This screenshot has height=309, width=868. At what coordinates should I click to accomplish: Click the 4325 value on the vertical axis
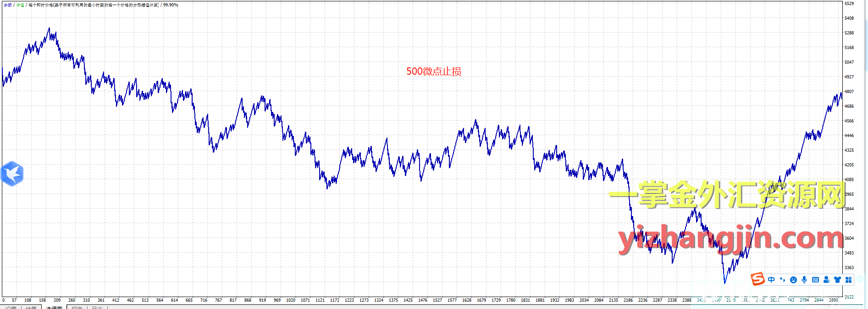[849, 150]
